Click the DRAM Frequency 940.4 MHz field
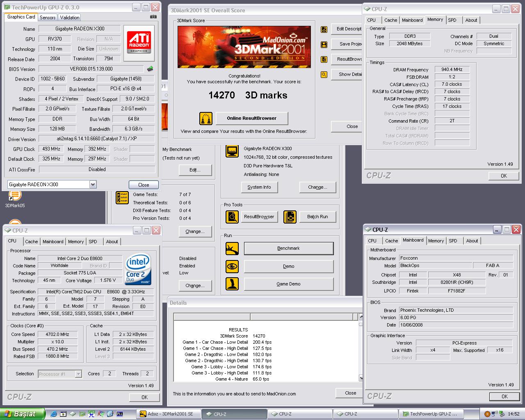525x420 pixels. (452, 69)
